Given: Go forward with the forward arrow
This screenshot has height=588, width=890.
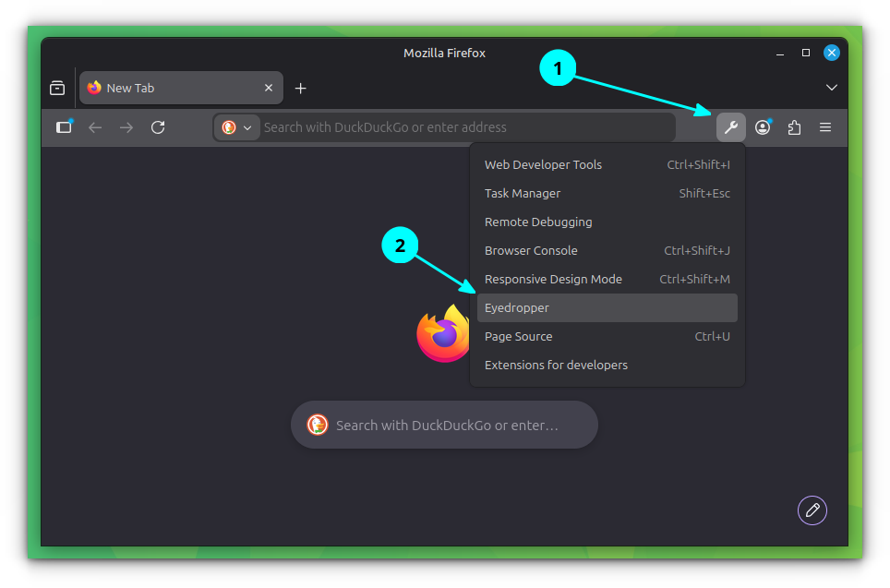Looking at the screenshot, I should tap(126, 127).
